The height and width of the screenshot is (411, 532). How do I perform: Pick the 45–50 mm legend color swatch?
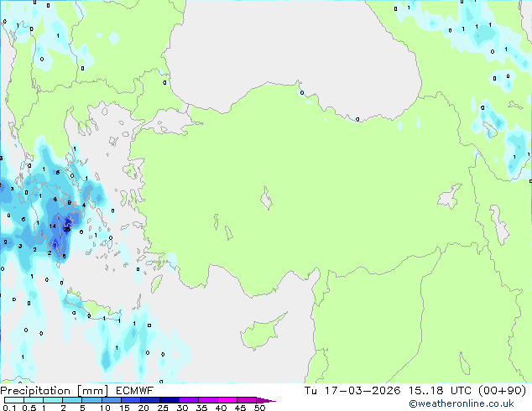coord(247,400)
